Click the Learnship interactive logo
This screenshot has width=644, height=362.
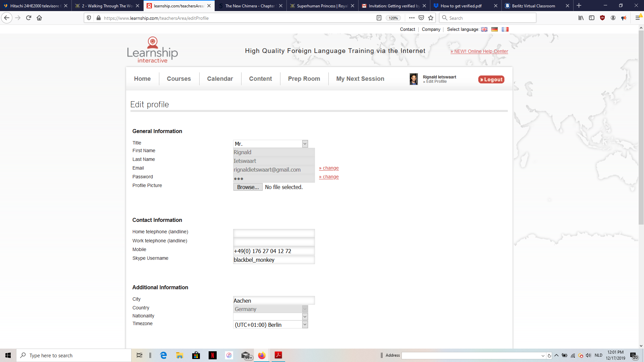(152, 50)
